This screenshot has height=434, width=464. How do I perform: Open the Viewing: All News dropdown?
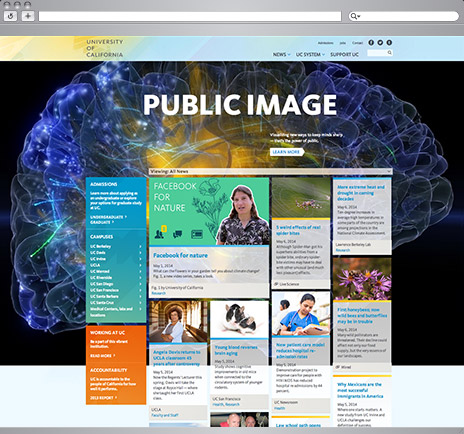270,171
